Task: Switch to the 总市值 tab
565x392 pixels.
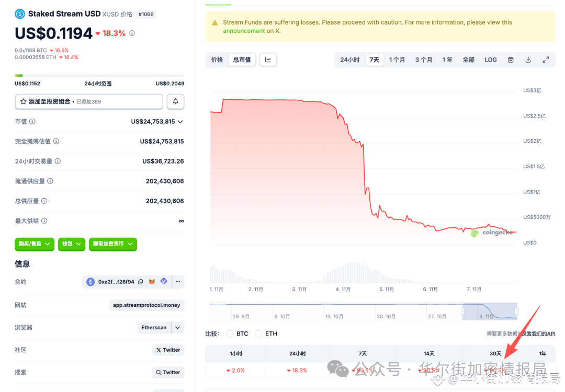Action: (x=242, y=60)
